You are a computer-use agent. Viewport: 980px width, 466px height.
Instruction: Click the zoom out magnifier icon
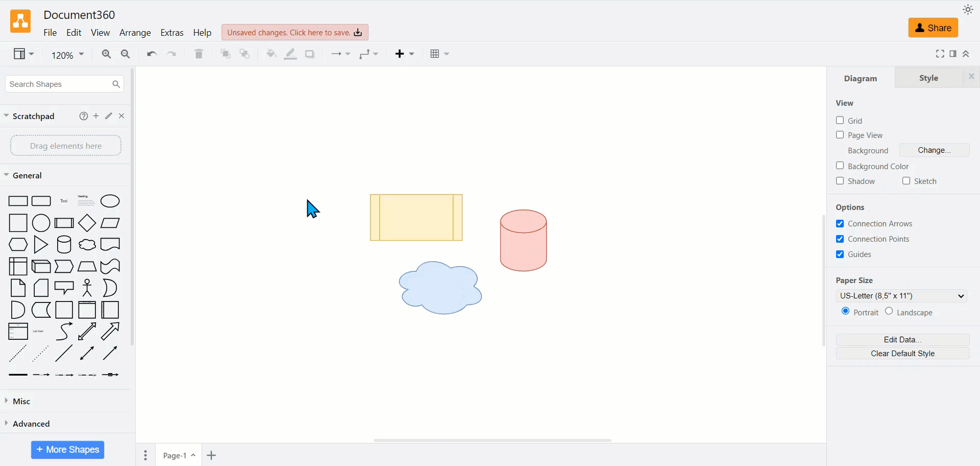pos(126,54)
